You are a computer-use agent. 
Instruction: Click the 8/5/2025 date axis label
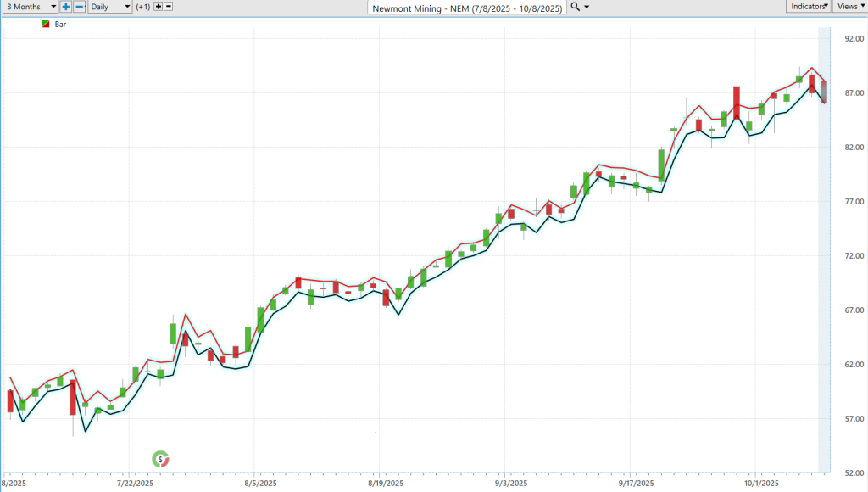(x=259, y=484)
